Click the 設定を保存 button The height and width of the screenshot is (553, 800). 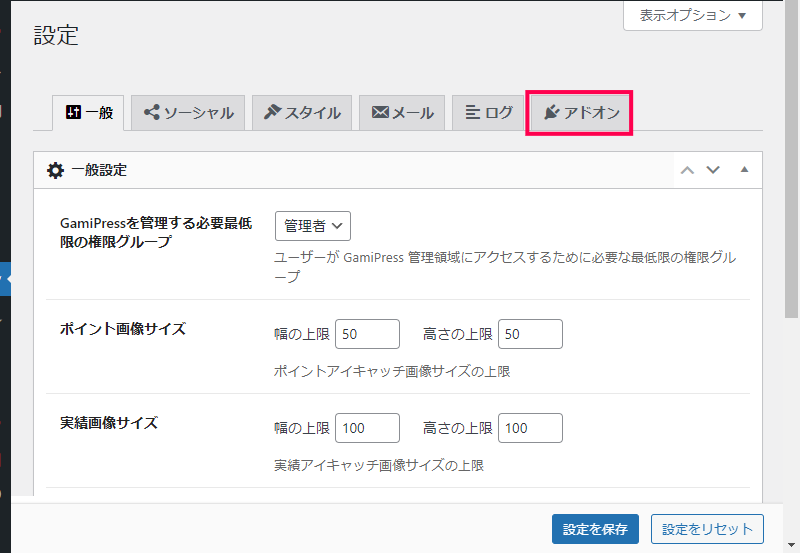click(595, 529)
